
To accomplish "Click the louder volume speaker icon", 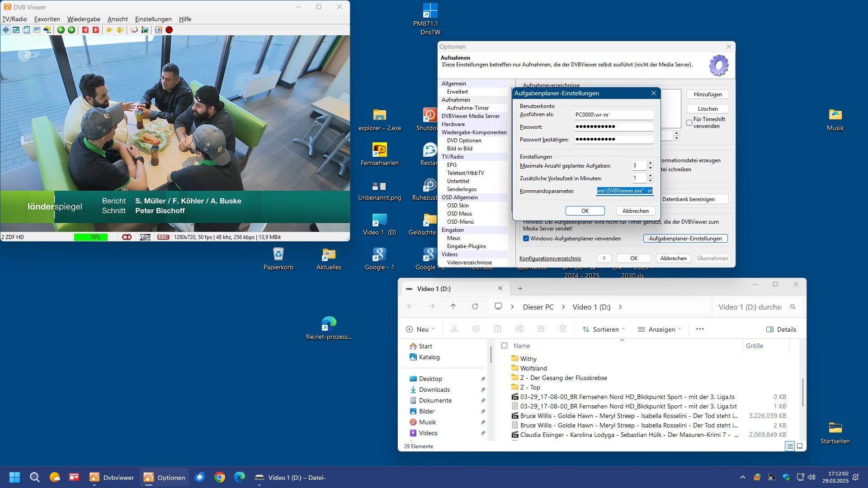I will (x=120, y=30).
